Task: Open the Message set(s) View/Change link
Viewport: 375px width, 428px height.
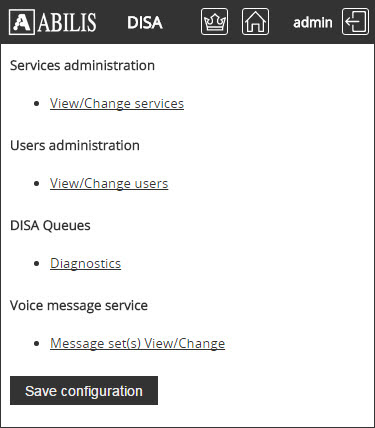Action: tap(137, 343)
